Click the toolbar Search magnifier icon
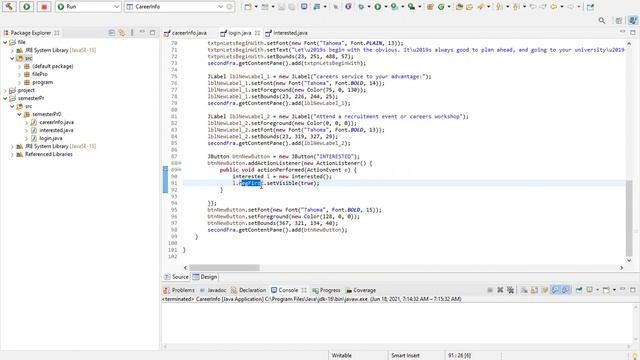 [602, 20]
